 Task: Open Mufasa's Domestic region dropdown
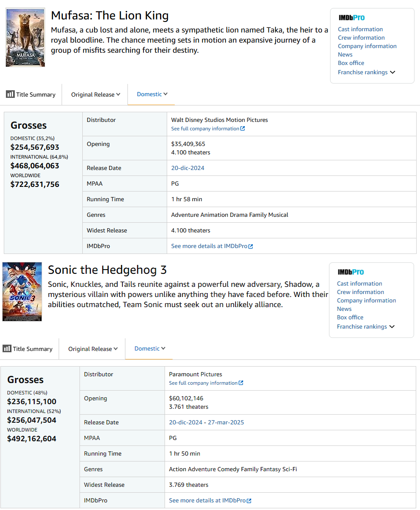[x=152, y=94]
